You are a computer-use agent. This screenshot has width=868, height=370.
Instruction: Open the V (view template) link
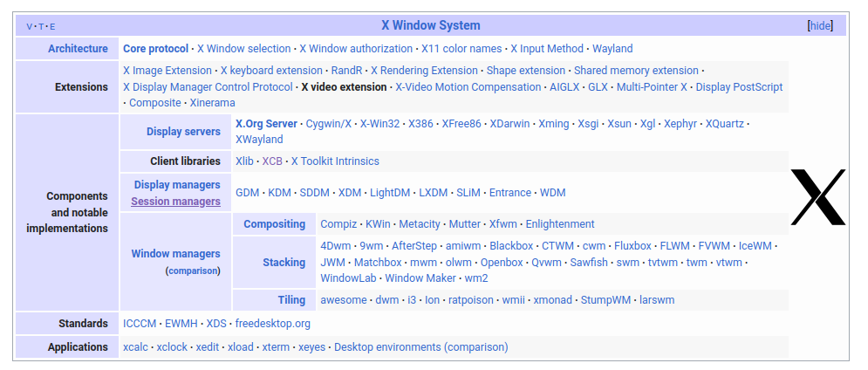(30, 26)
